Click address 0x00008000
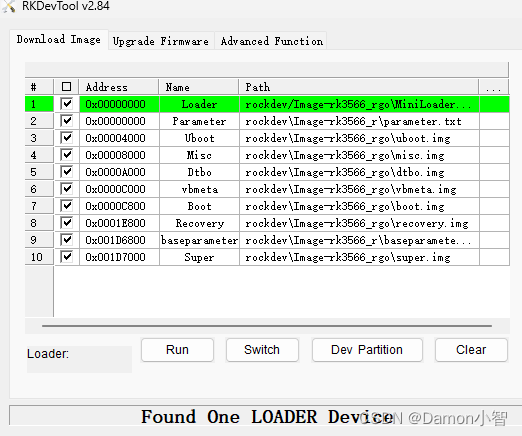Screen dimensions: 522x436 (x=119, y=155)
